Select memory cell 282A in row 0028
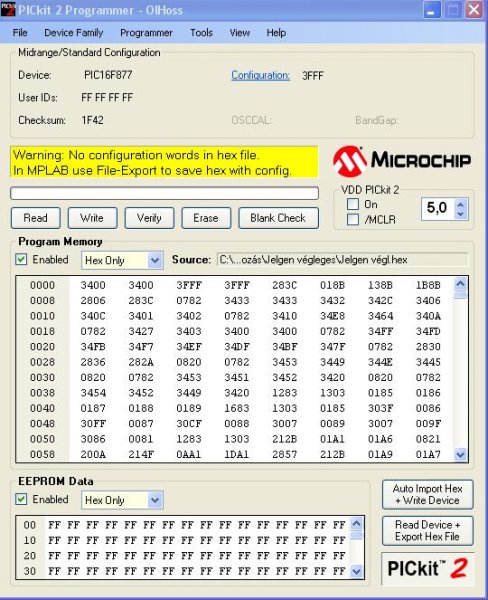Screen dimensions: 488x600 (x=141, y=362)
